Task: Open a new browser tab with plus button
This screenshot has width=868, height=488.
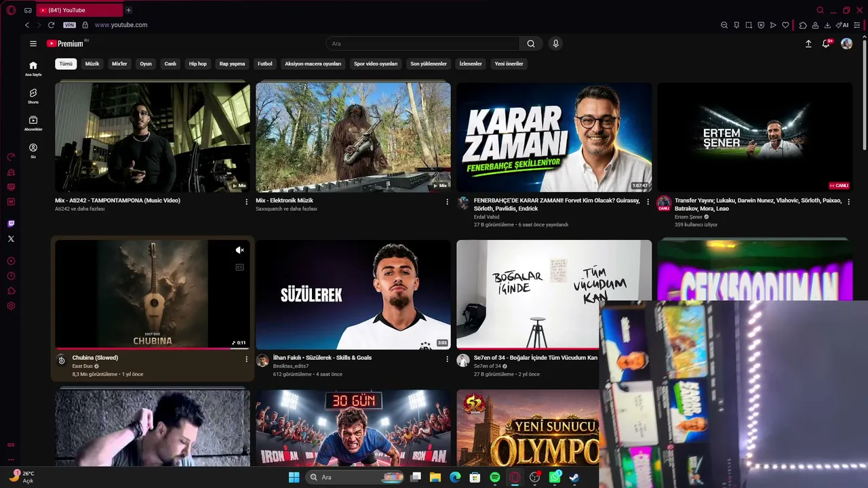Action: pos(128,10)
